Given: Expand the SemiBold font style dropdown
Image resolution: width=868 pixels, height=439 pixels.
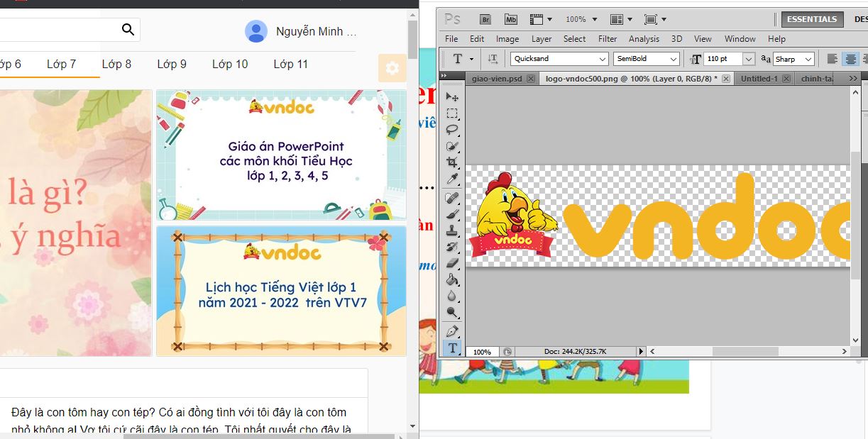Looking at the screenshot, I should [673, 59].
